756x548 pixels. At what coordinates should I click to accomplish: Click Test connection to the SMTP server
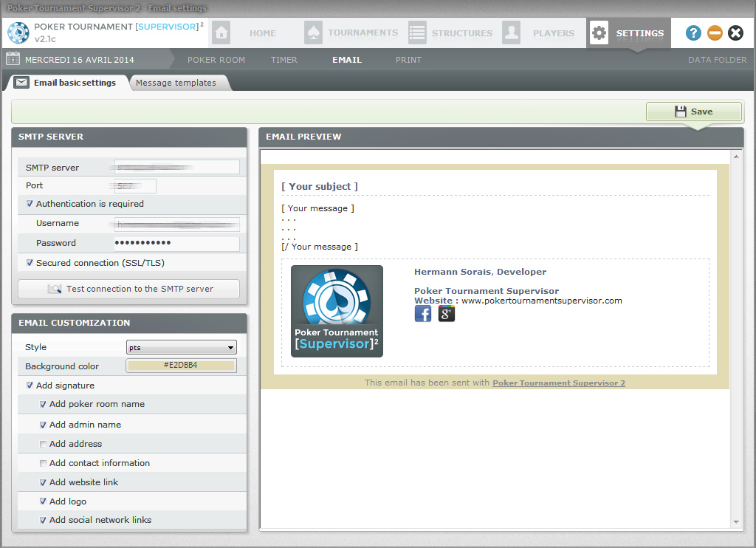pyautogui.click(x=128, y=289)
